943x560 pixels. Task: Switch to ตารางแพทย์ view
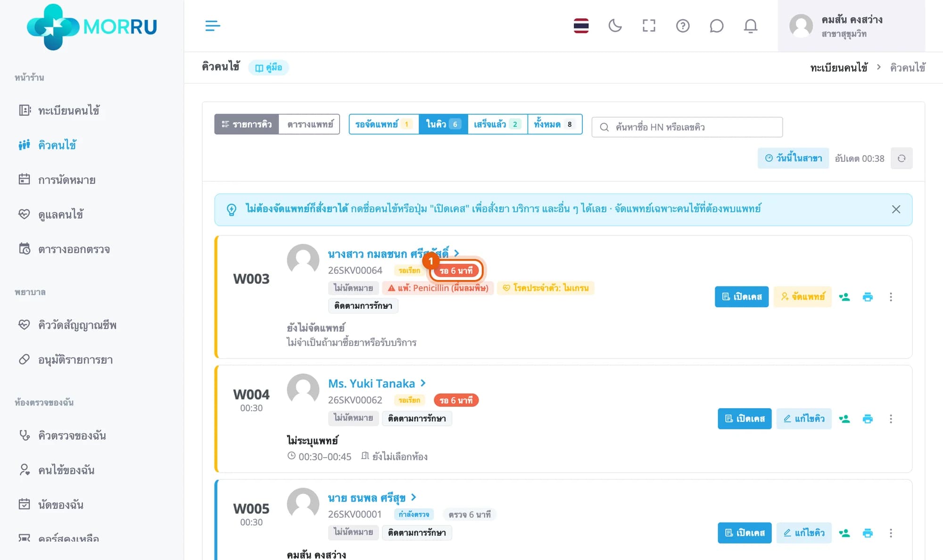[310, 124]
